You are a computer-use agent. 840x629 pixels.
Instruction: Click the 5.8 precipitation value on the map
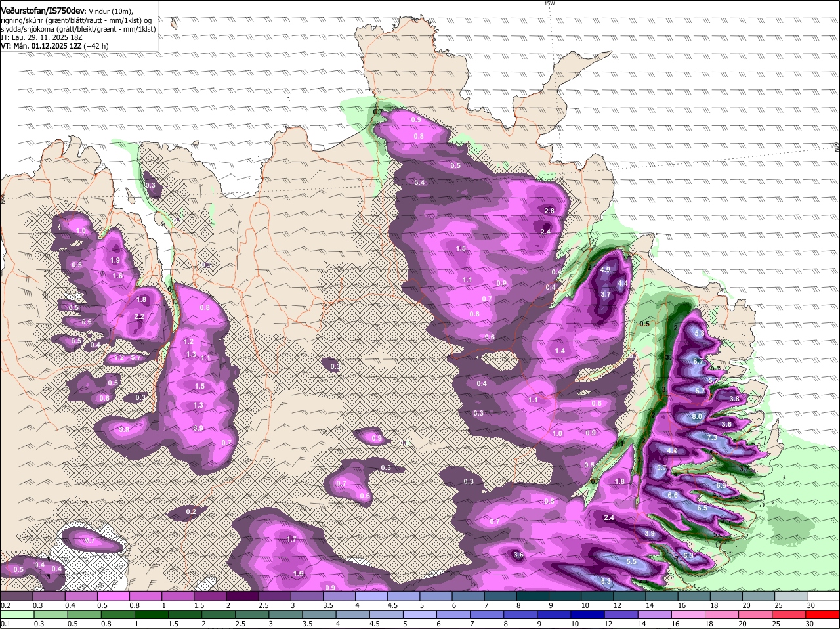click(x=700, y=333)
